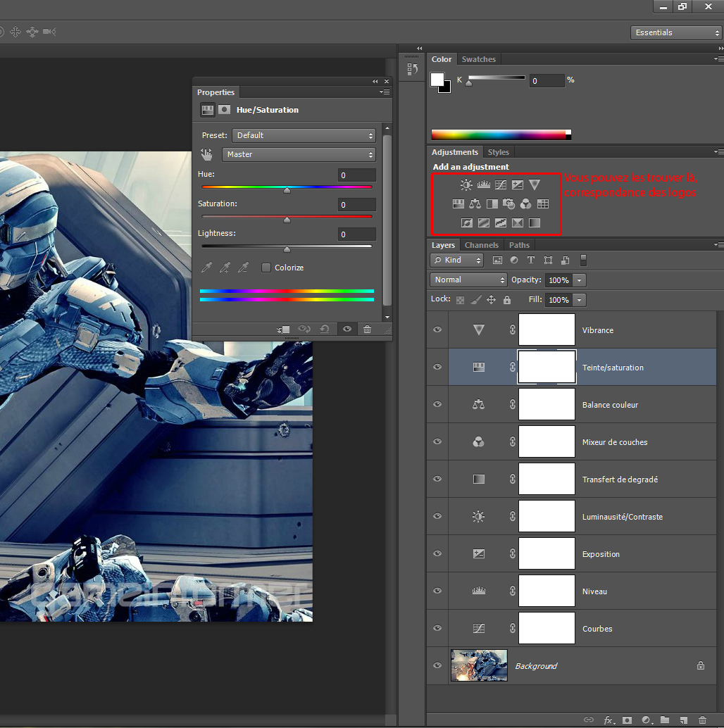Enable the Colorize checkbox
Screen dimensions: 724x728
[266, 268]
